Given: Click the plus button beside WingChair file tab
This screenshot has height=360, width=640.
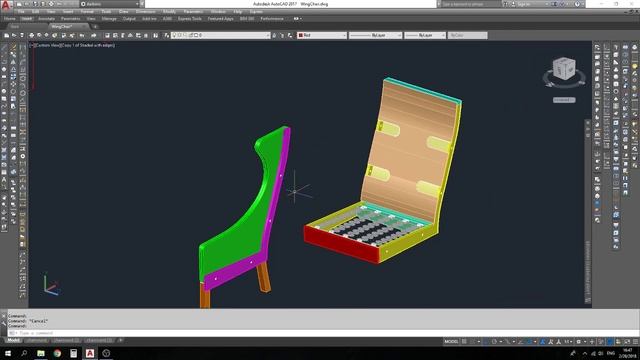Looking at the screenshot, I should (x=95, y=27).
